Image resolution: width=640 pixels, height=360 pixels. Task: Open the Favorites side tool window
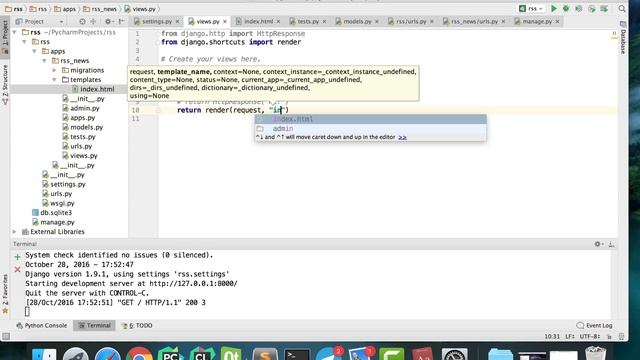pyautogui.click(x=5, y=294)
